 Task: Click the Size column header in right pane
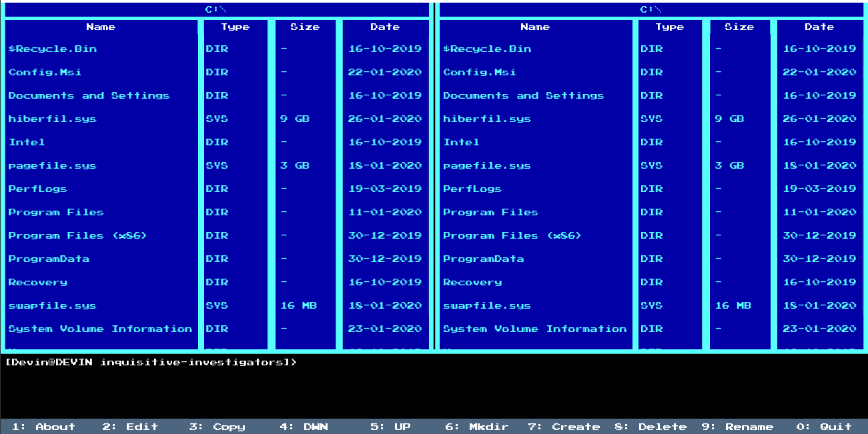(739, 27)
